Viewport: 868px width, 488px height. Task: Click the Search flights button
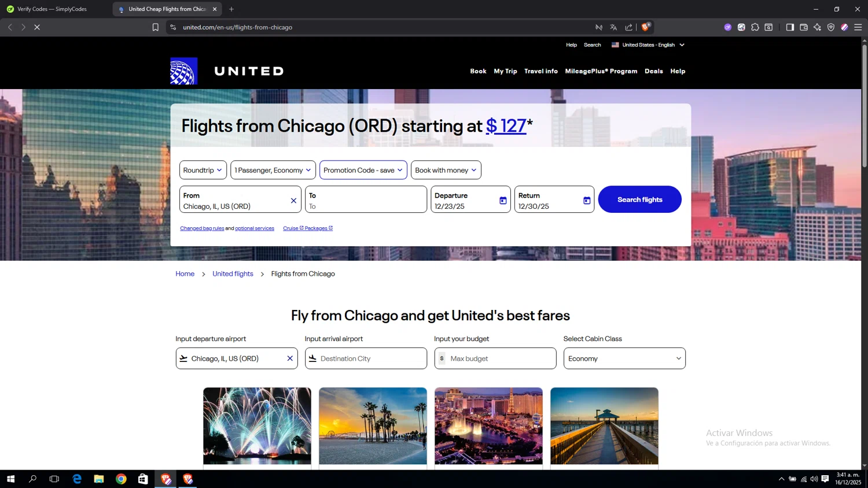(639, 199)
